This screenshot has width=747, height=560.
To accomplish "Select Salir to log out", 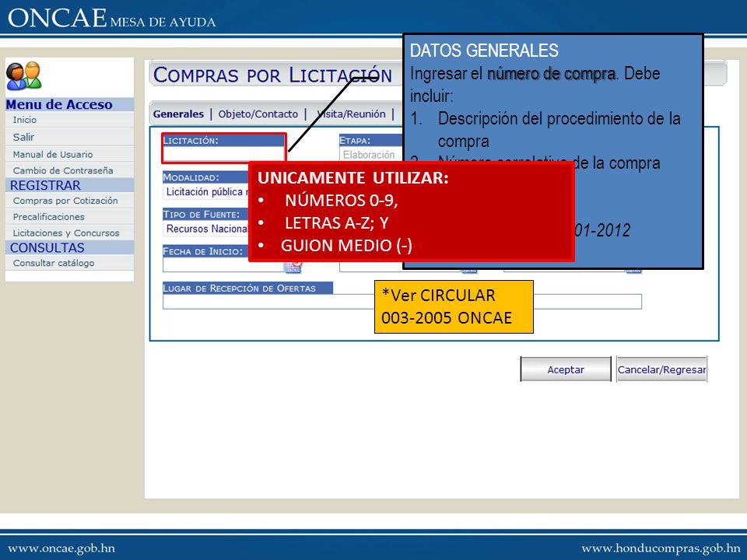I will pyautogui.click(x=24, y=137).
